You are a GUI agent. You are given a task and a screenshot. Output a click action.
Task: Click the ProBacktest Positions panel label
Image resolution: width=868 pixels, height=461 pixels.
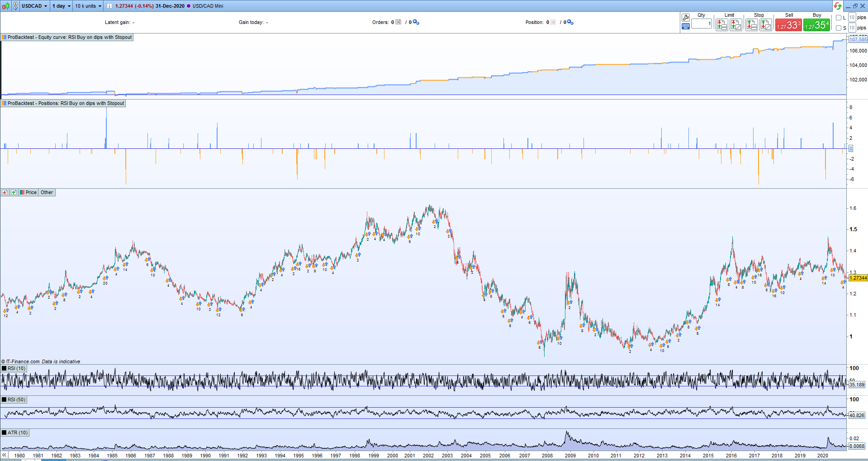pyautogui.click(x=63, y=103)
